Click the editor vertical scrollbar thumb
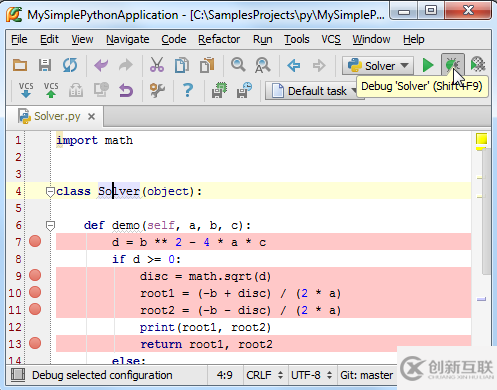This screenshot has width=497, height=390. [x=487, y=212]
